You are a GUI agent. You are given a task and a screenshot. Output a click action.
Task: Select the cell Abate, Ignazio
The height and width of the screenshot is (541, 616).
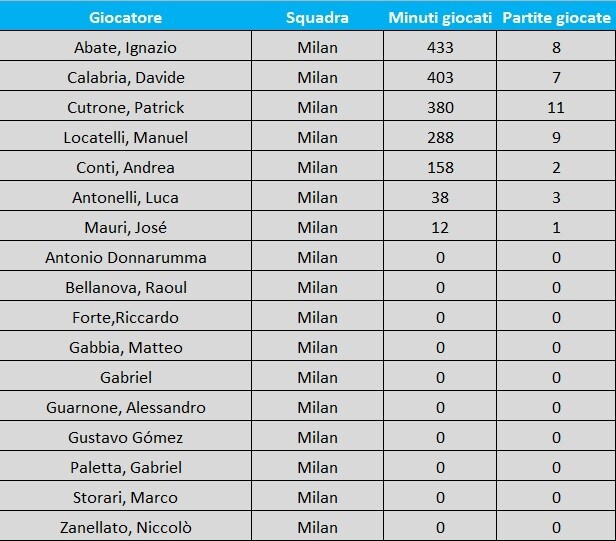tap(125, 46)
